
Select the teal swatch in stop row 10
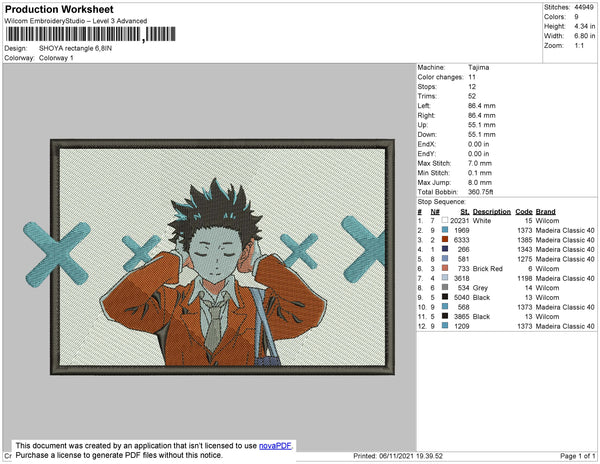coord(445,306)
